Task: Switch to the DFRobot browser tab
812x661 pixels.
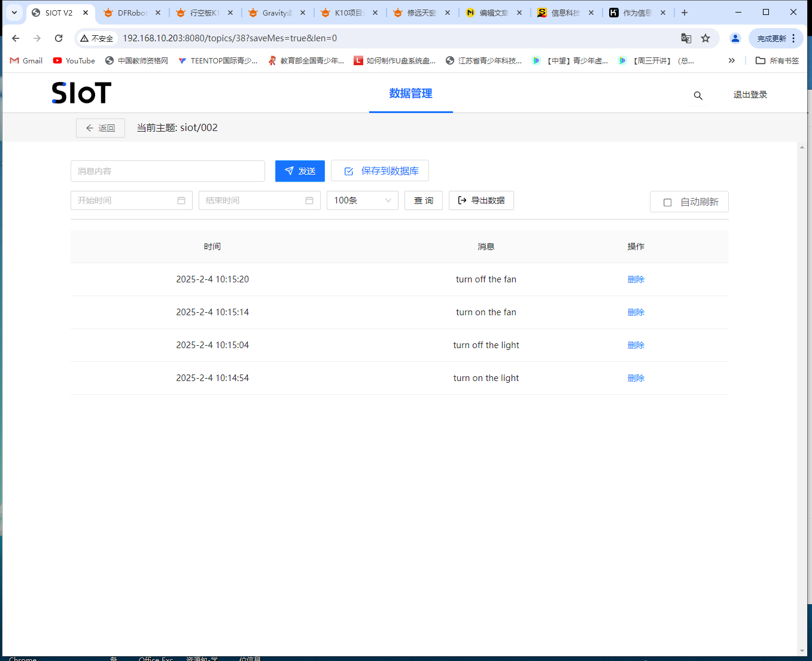Action: point(132,13)
